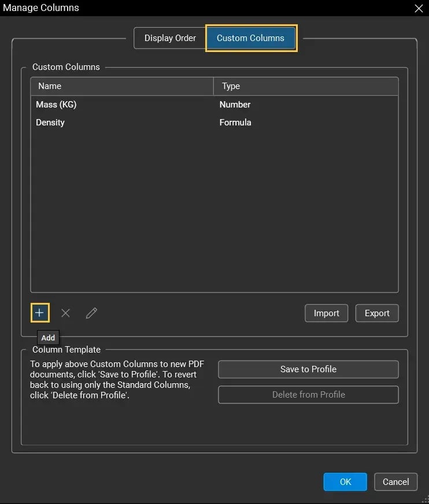Close the Manage Columns dialog
This screenshot has height=504, width=429.
click(x=419, y=8)
